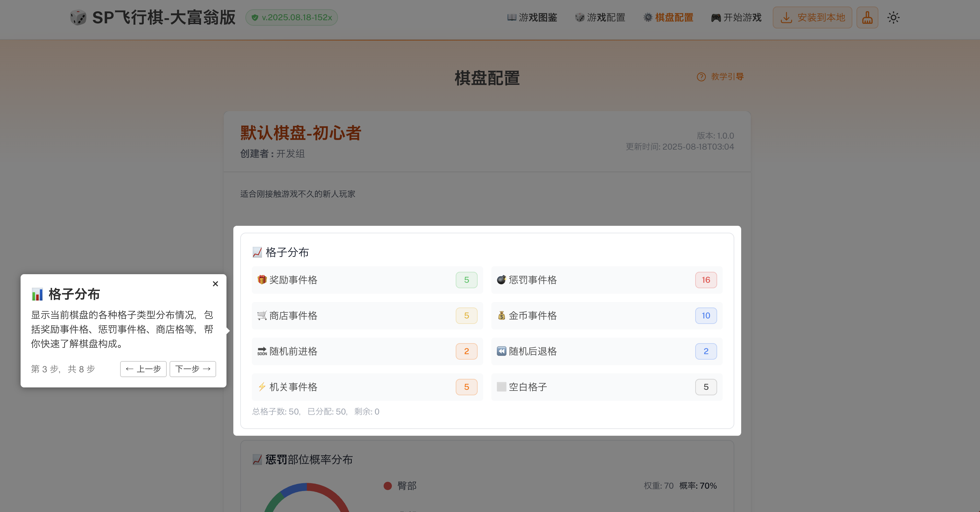Click the bomb icon of 惩罚事件格
Viewport: 980px width, 512px height.
[501, 280]
